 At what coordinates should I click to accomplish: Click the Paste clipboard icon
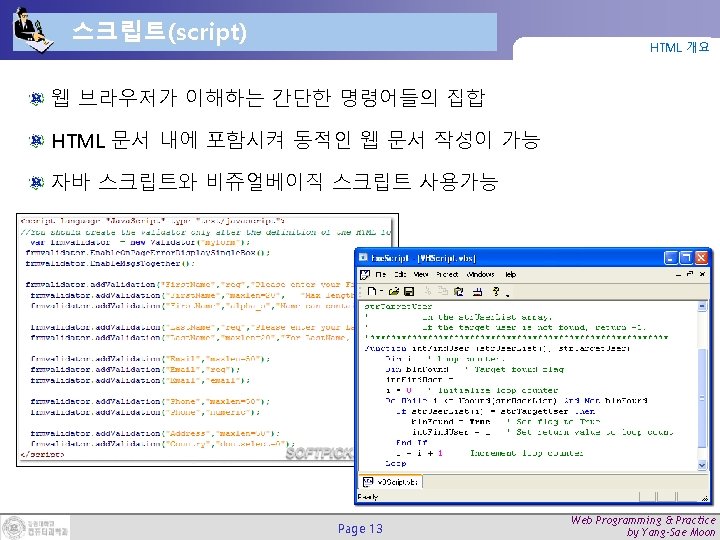point(458,291)
